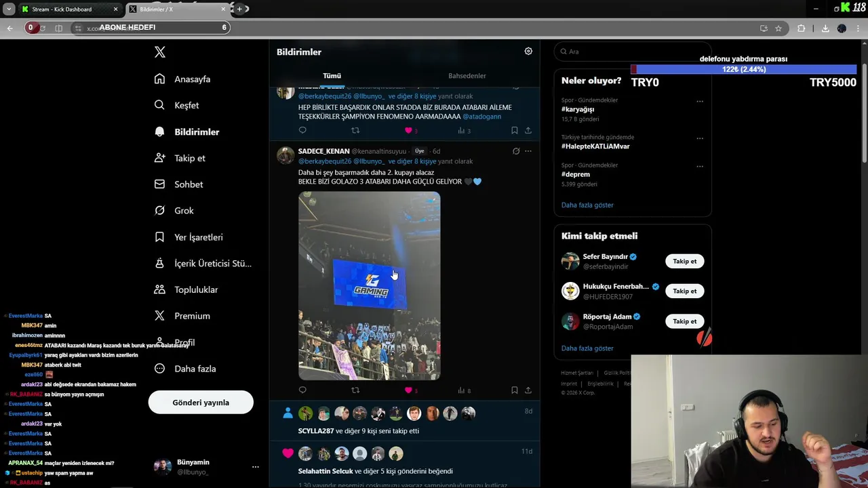The height and width of the screenshot is (488, 868).
Task: View analytics on SADECE_KENAN's post
Action: coord(464,390)
